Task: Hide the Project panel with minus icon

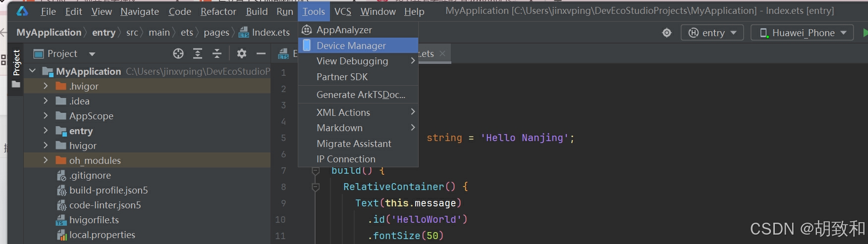Action: click(x=261, y=53)
